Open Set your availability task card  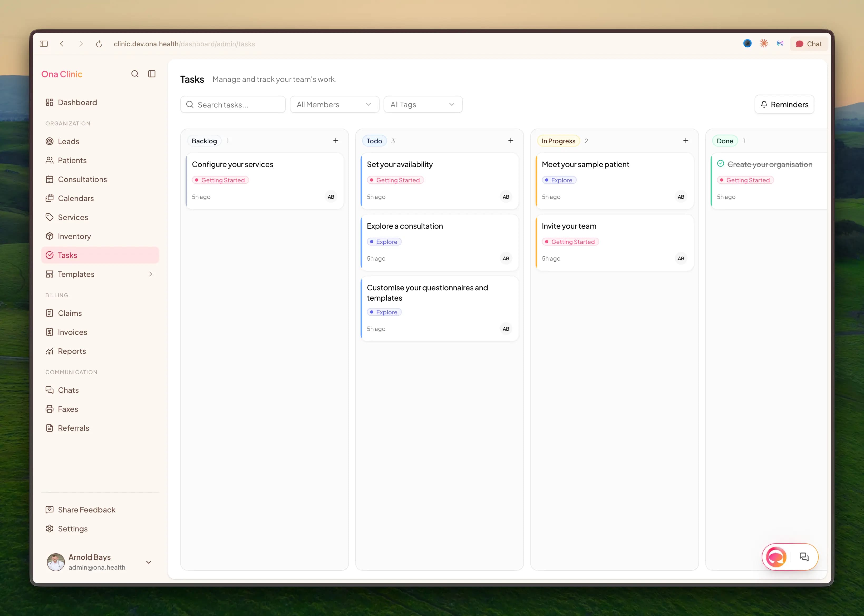[439, 181]
